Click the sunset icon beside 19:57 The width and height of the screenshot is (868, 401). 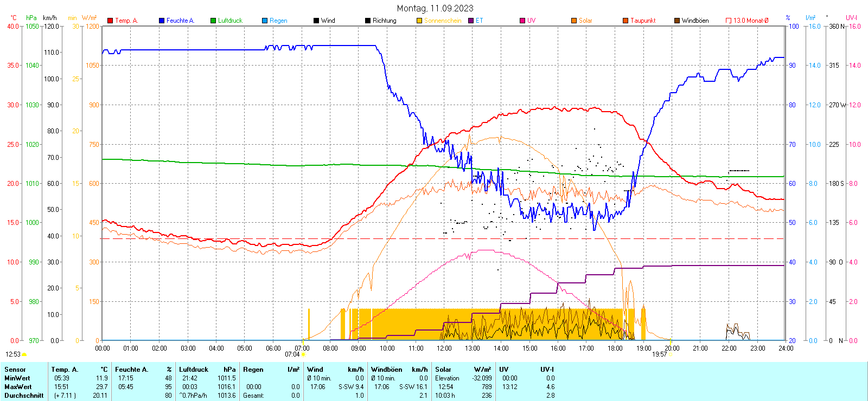[671, 354]
